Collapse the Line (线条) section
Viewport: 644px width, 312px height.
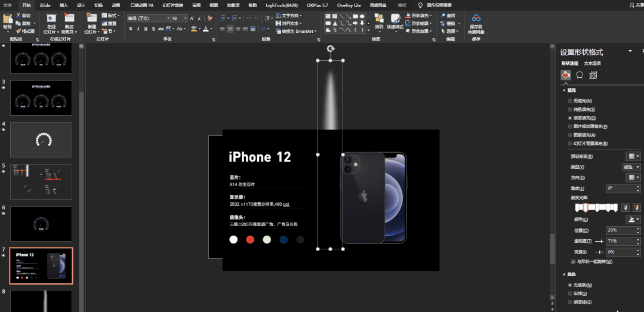click(x=563, y=274)
